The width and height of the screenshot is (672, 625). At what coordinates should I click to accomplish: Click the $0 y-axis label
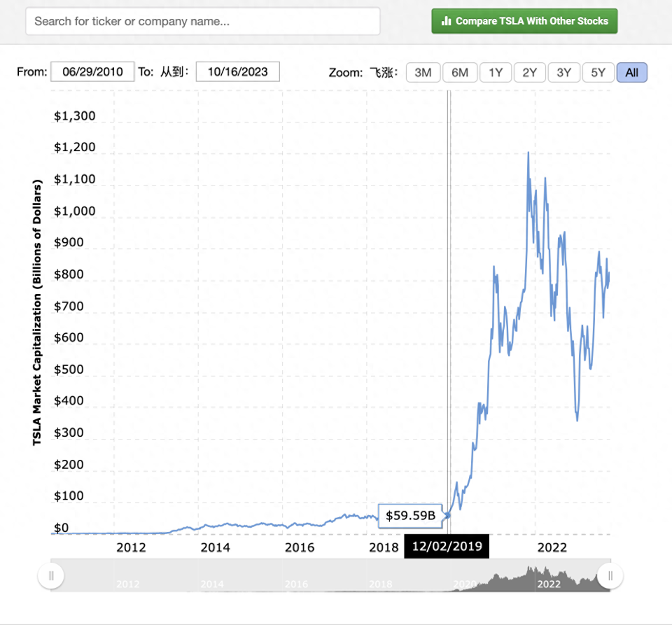pyautogui.click(x=62, y=528)
